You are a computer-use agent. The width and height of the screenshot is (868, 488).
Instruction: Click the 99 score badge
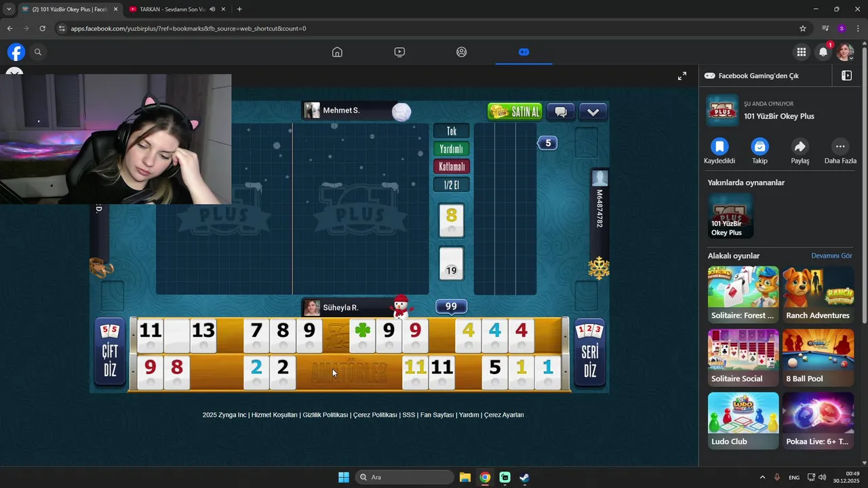click(x=451, y=306)
